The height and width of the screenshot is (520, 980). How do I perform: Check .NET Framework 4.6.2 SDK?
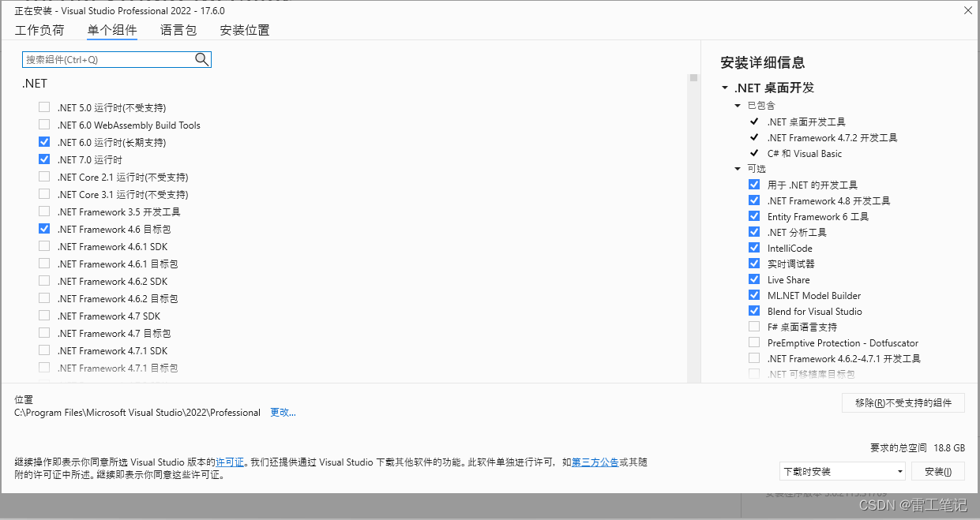44,281
